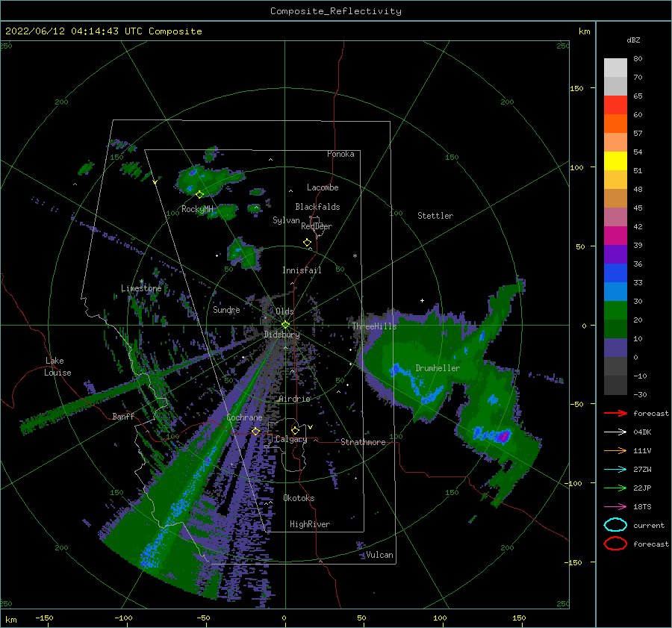Image resolution: width=672 pixels, height=628 pixels.
Task: Pick the bright green 30 dBZ swatch
Action: tap(615, 310)
